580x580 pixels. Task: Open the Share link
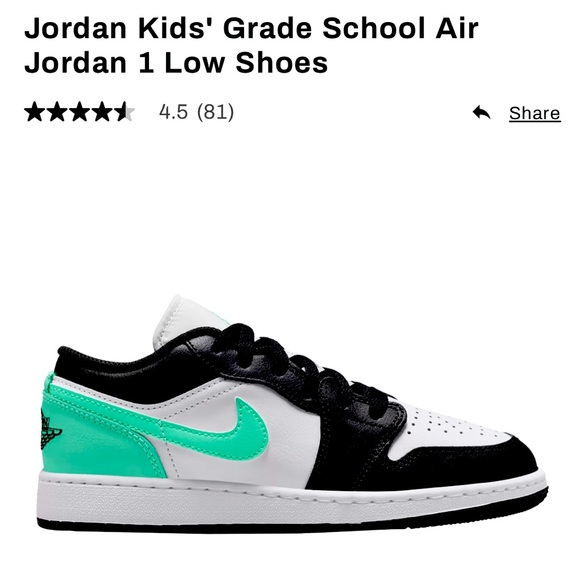(x=535, y=113)
